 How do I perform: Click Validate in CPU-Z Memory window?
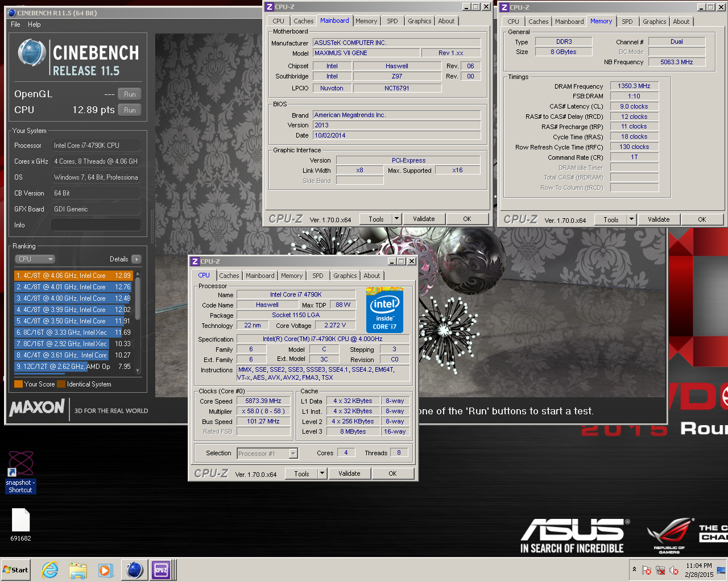tap(659, 219)
